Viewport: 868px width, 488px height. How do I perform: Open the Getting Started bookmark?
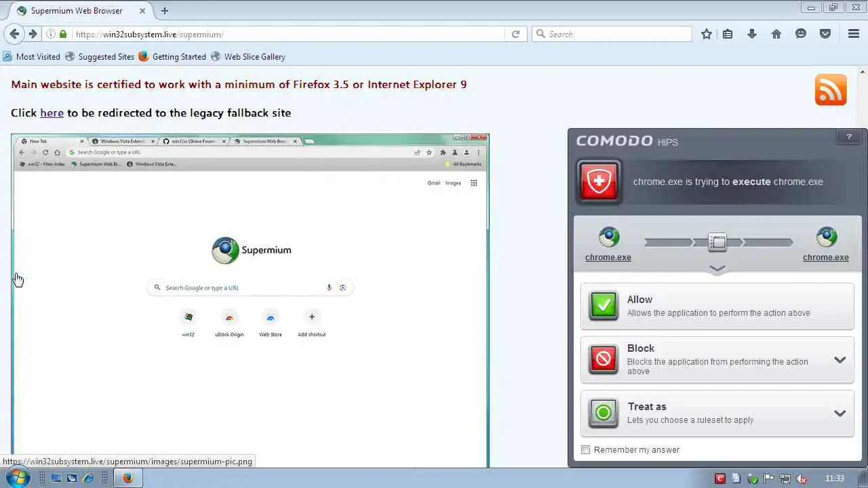[172, 57]
